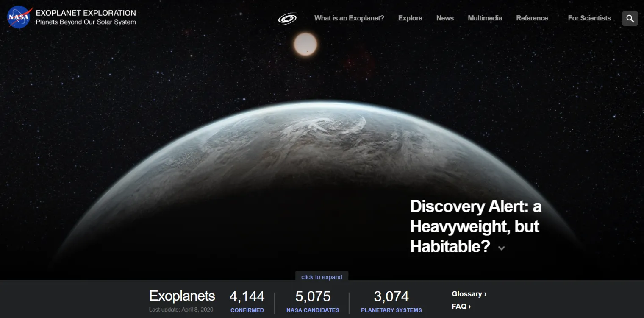The width and height of the screenshot is (644, 318).
Task: Expand the Discovery Alert headline chevron
Action: 502,248
